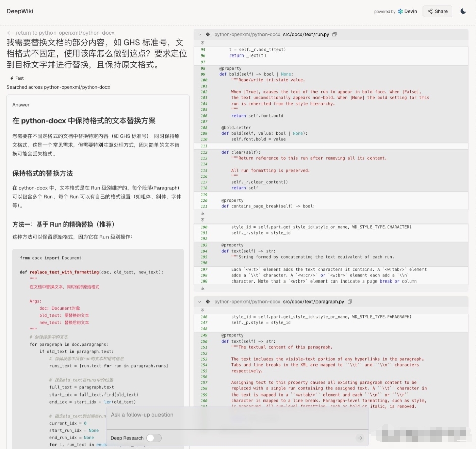476x449 pixels.
Task: Click 'def clear(self):' code line
Action: coord(241,152)
